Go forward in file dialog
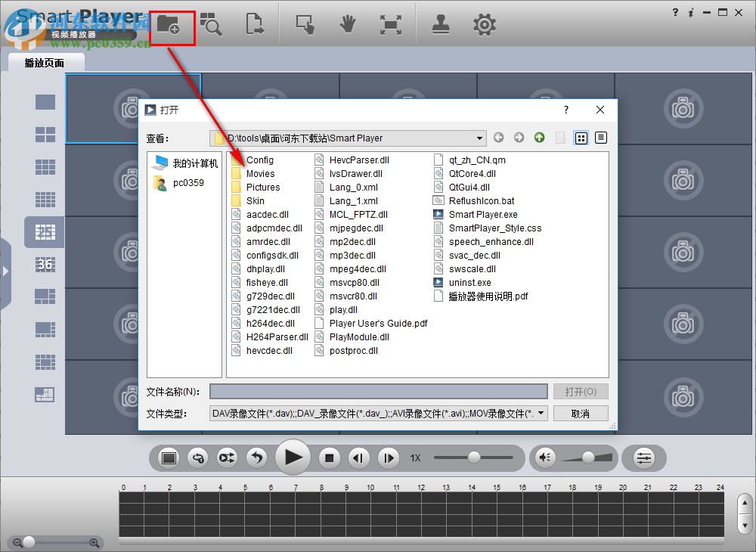756x552 pixels. (519, 138)
